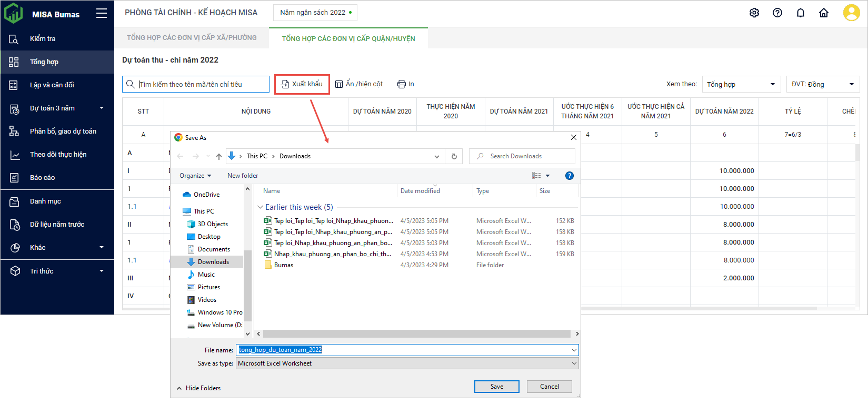Go to home via house icon

pos(823,13)
